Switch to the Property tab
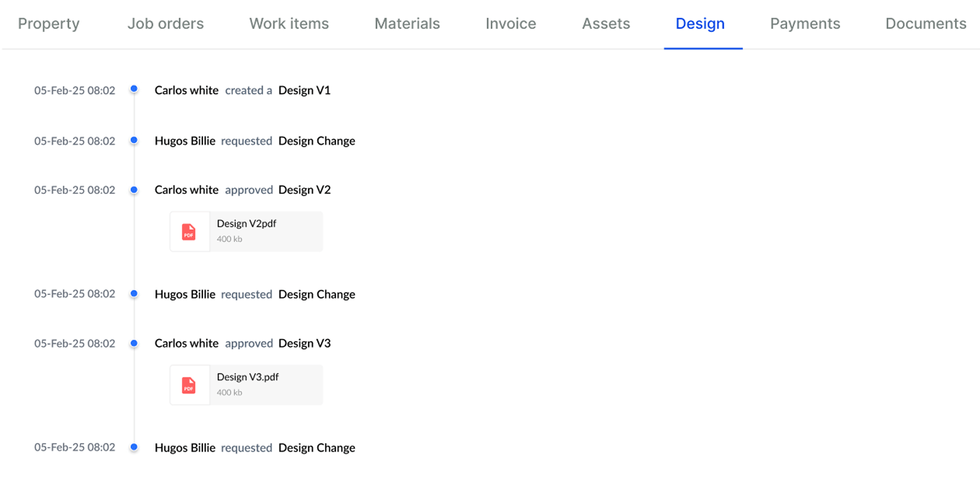The height and width of the screenshot is (490, 980). [x=48, y=23]
